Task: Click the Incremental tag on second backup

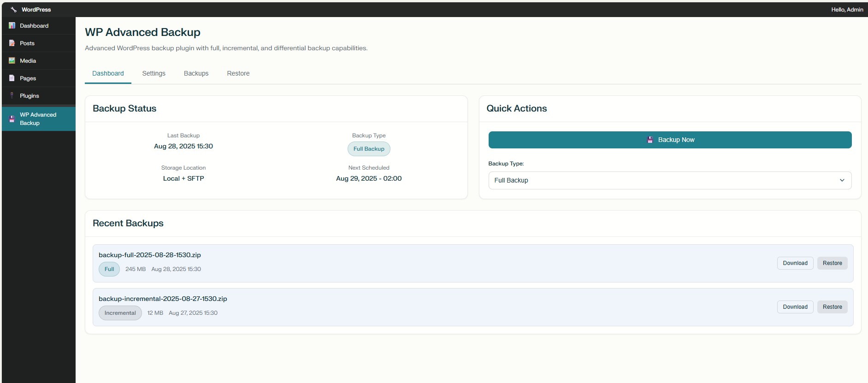Action: 120,313
